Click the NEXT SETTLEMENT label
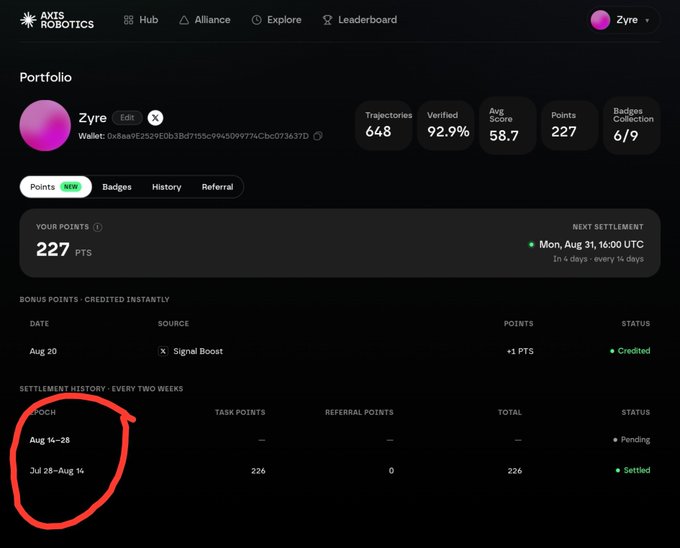The image size is (680, 548). (608, 227)
